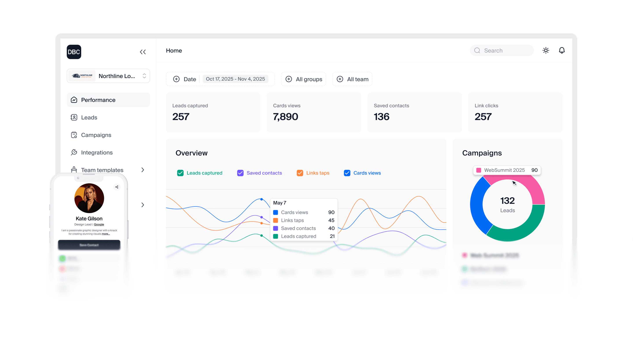Viewport: 633px width, 364px height.
Task: Click the DBC logo icon
Action: point(74,52)
